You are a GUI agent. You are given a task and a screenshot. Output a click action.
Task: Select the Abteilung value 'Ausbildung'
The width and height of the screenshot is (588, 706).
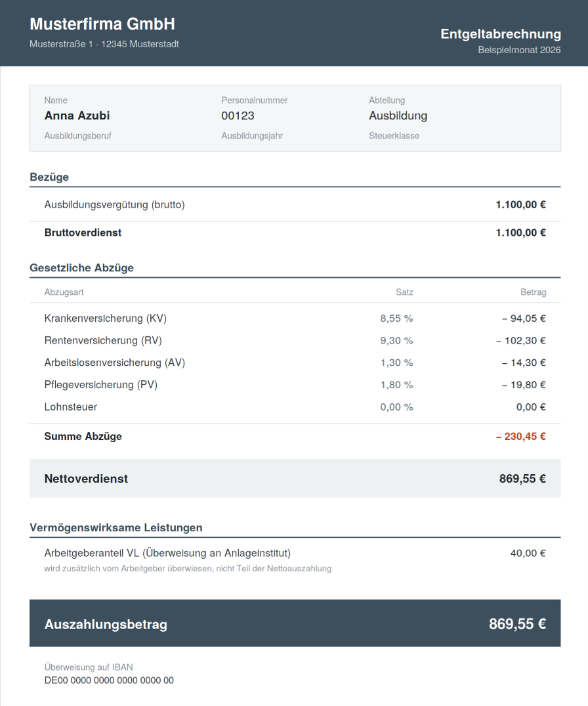[x=398, y=116]
